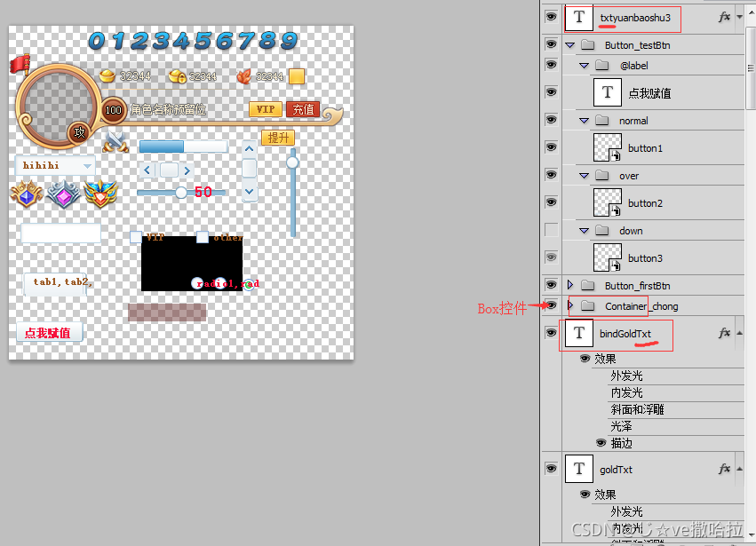The width and height of the screenshot is (756, 546).
Task: Collapse the @label group
Action: point(585,66)
